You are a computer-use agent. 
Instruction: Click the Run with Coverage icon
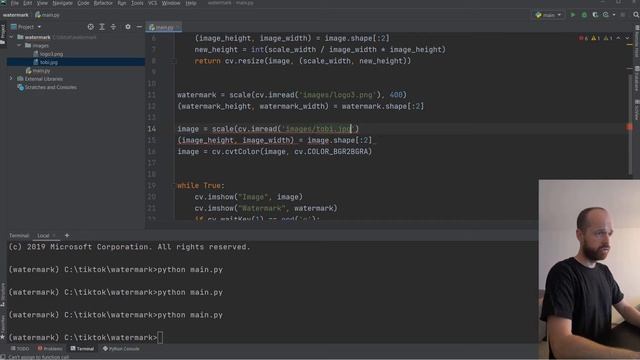[x=595, y=15]
